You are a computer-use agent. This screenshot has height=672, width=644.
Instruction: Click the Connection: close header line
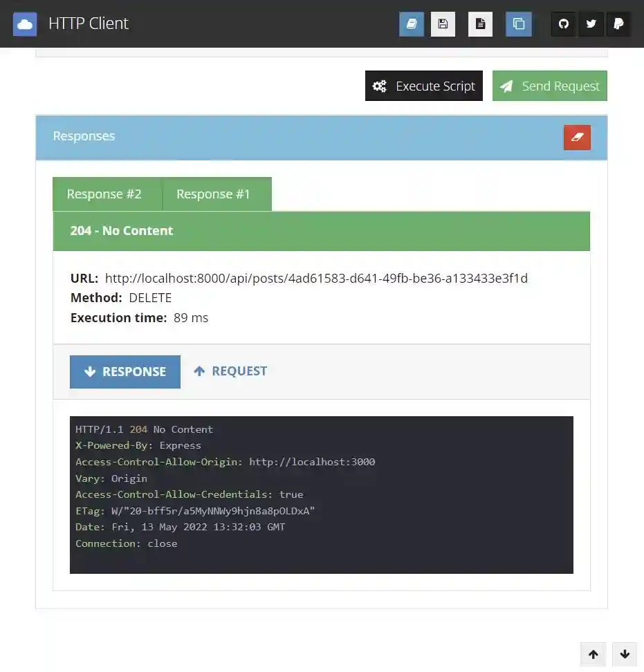point(126,543)
